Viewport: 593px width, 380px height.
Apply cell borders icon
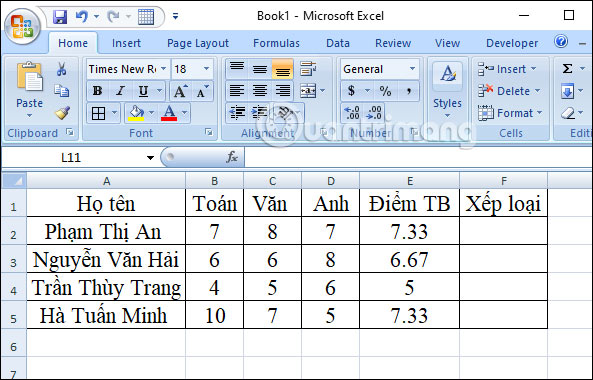98,113
